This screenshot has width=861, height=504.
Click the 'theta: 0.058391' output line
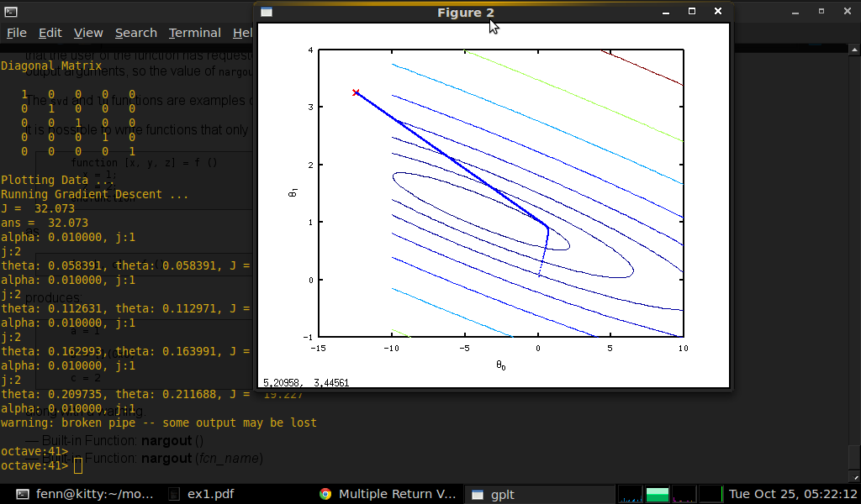pyautogui.click(x=126, y=265)
